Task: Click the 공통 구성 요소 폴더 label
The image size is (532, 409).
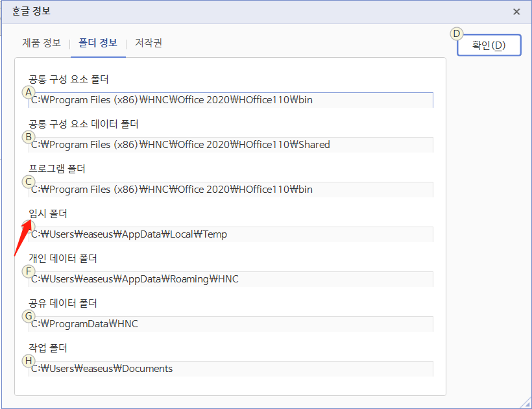Action: click(69, 79)
